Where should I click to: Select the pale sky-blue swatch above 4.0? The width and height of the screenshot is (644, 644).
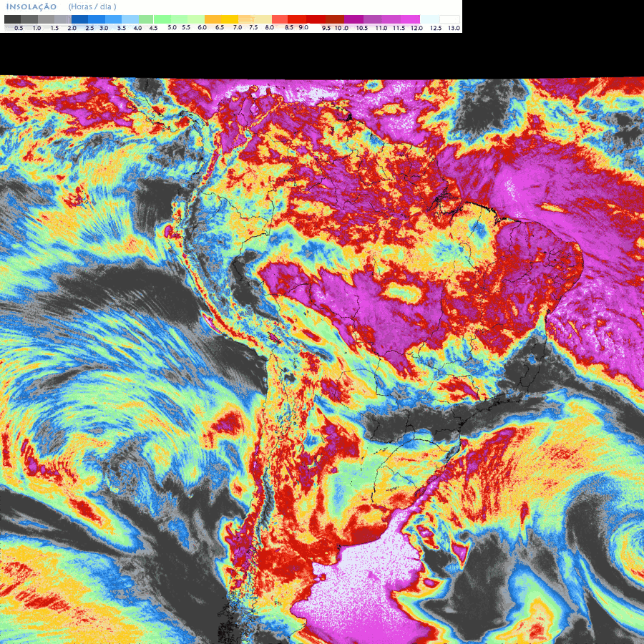click(x=130, y=19)
